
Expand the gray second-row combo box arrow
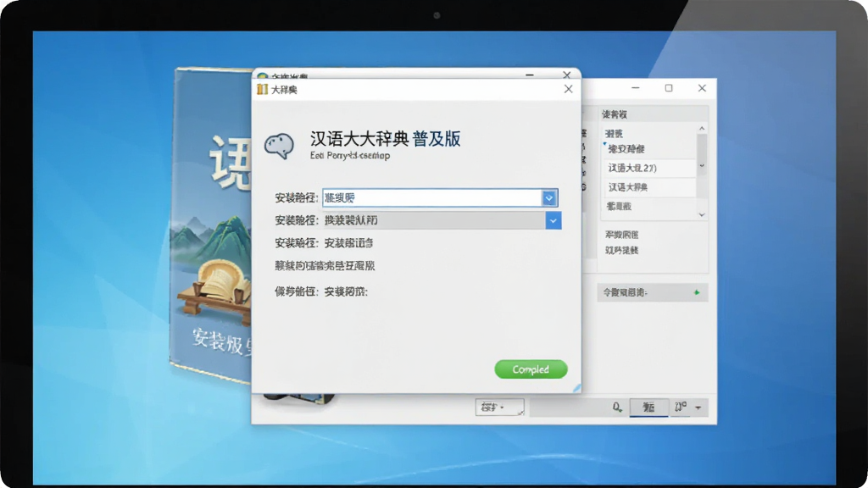(x=553, y=221)
